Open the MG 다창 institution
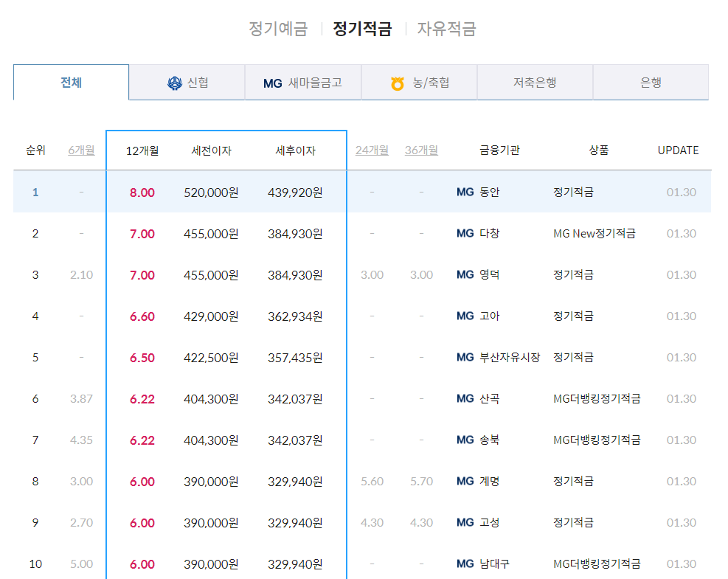The width and height of the screenshot is (728, 579). [478, 233]
